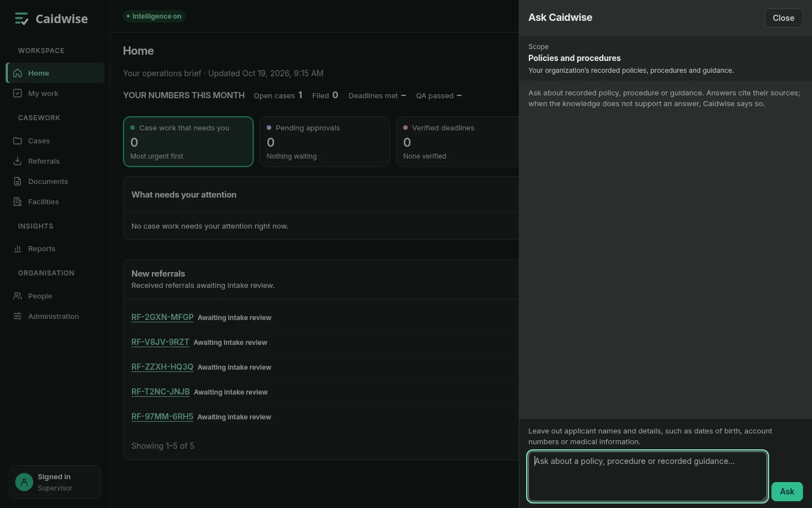
Task: Select the Pending approvals card
Action: pos(325,142)
